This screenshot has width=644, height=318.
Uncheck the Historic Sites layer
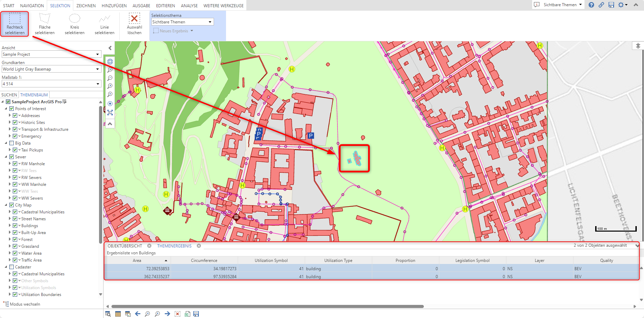point(15,123)
